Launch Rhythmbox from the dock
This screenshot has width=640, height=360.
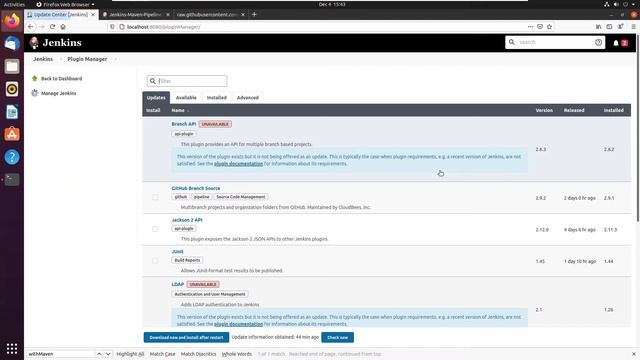12,89
